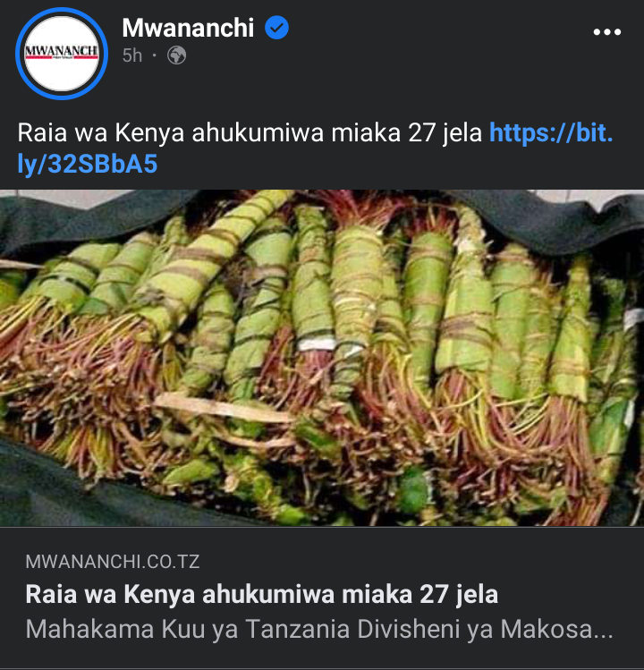Click the MWANANCHI.CO.TZ domain label
This screenshot has height=670, width=644.
(x=113, y=562)
